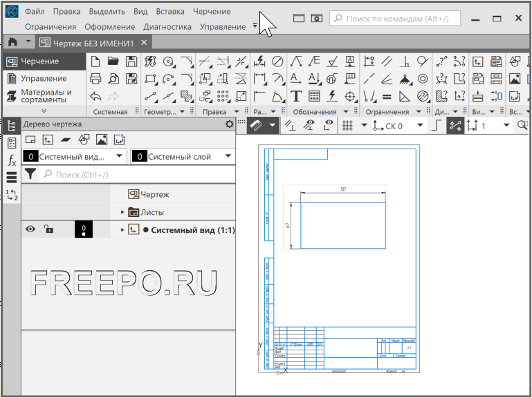Image resolution: width=532 pixels, height=398 pixels.
Task: Open the Файл menu
Action: tap(35, 12)
